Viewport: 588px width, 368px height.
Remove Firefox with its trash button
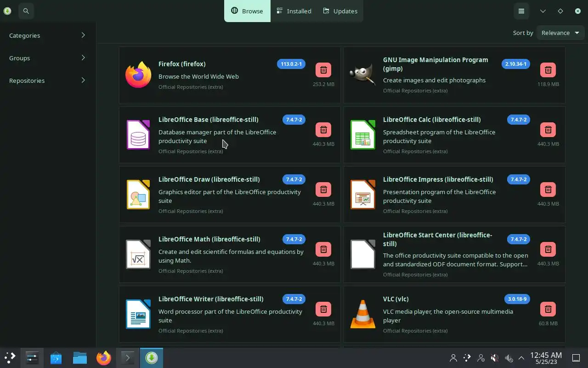click(323, 70)
